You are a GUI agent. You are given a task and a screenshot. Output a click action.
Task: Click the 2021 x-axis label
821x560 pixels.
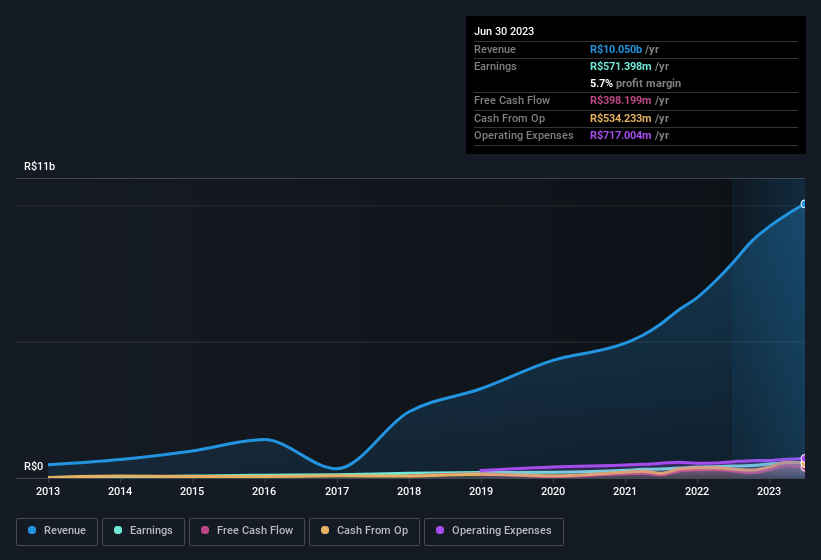tap(625, 491)
